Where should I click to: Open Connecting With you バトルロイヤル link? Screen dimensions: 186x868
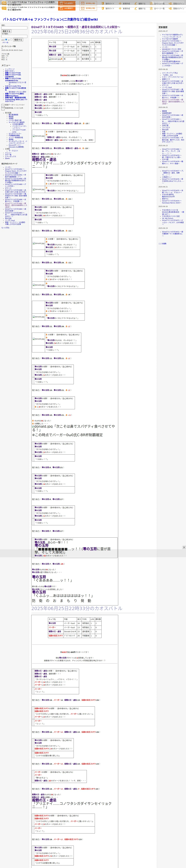click(x=16, y=100)
